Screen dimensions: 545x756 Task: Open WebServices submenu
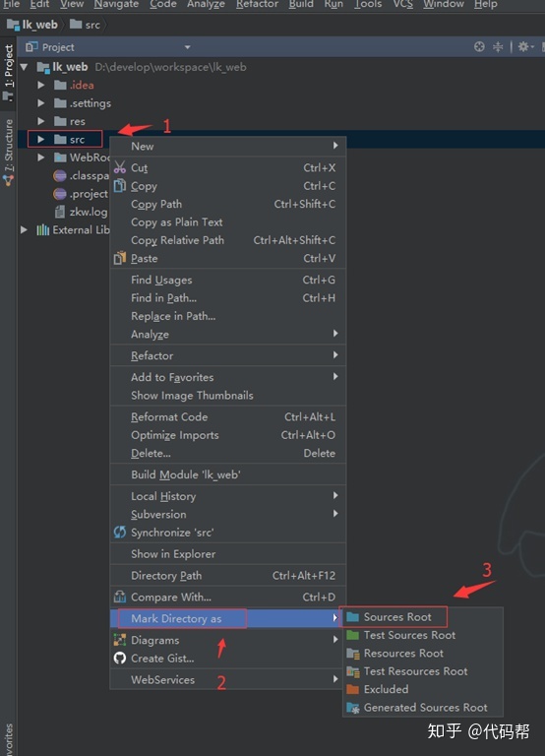228,679
